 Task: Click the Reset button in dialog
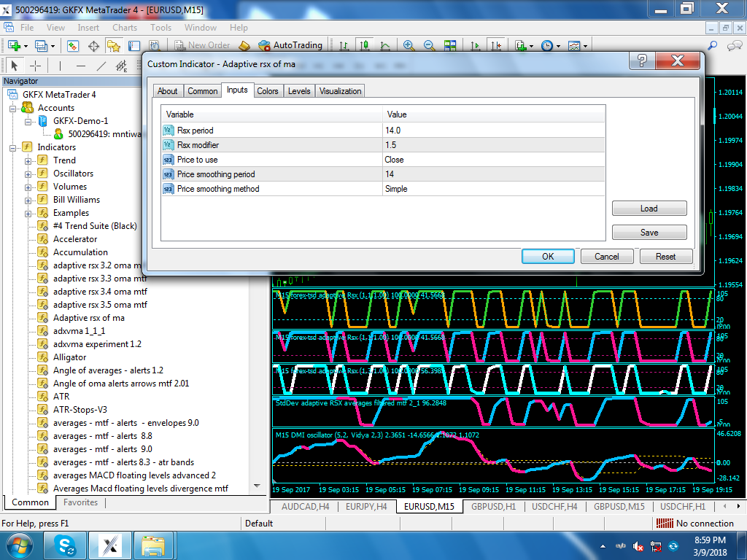(665, 257)
